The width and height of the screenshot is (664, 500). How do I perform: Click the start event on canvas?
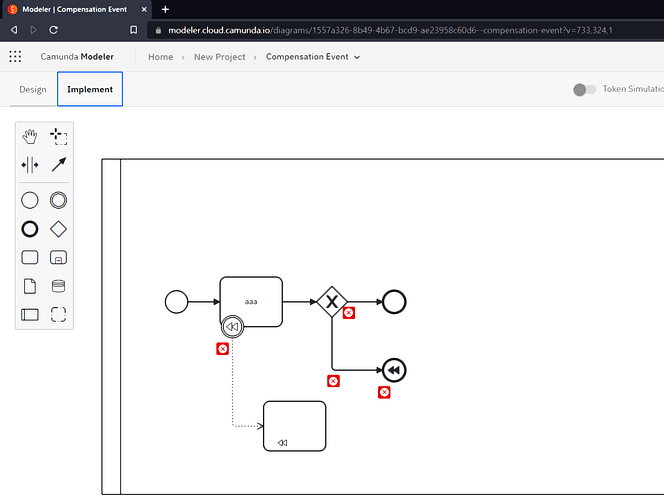(x=177, y=302)
